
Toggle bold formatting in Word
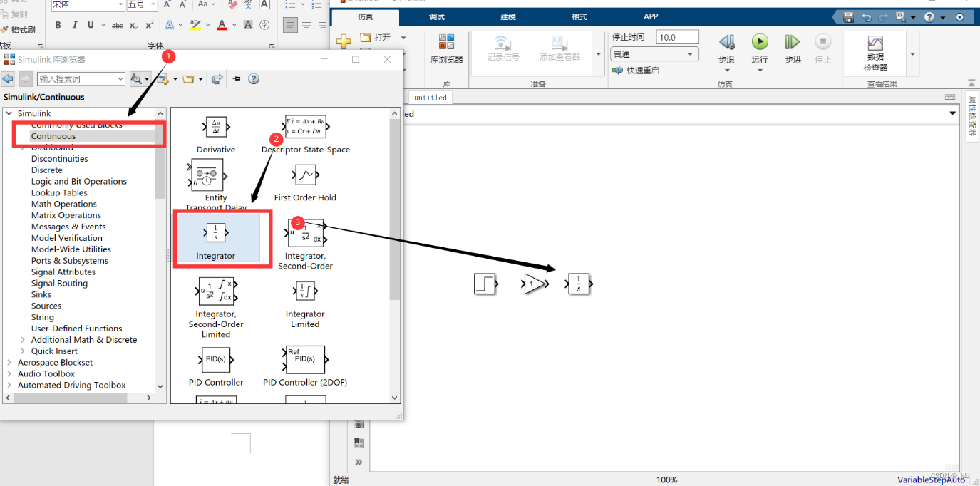pyautogui.click(x=58, y=25)
